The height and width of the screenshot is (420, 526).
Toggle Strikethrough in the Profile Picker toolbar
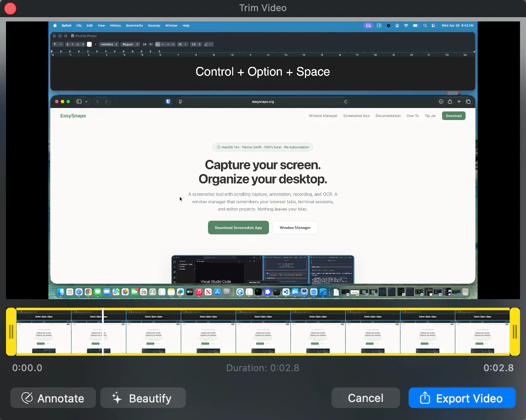pos(83,44)
